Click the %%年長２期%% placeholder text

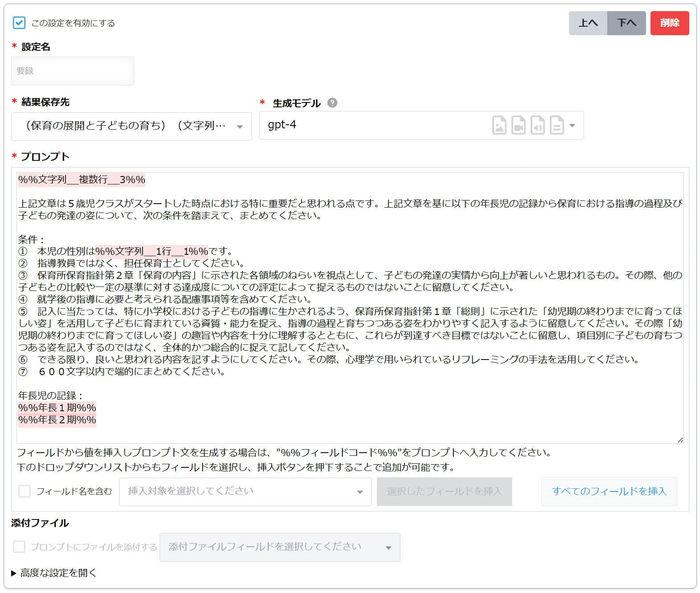(57, 420)
